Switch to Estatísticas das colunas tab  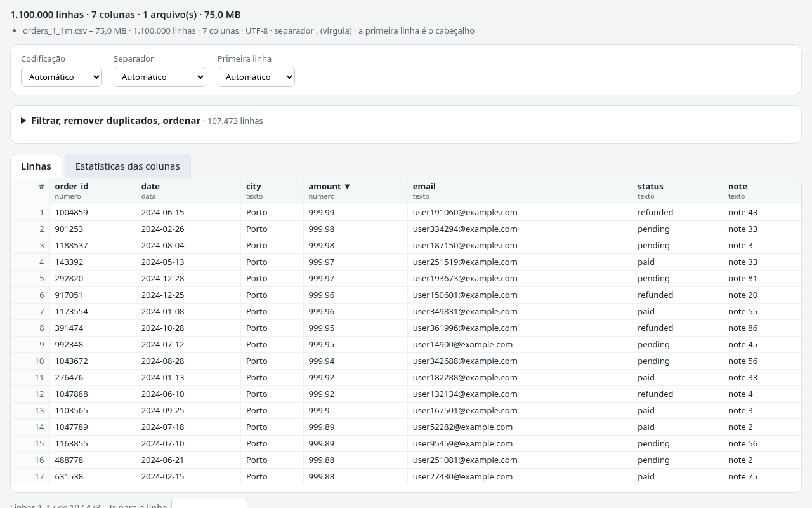[128, 166]
